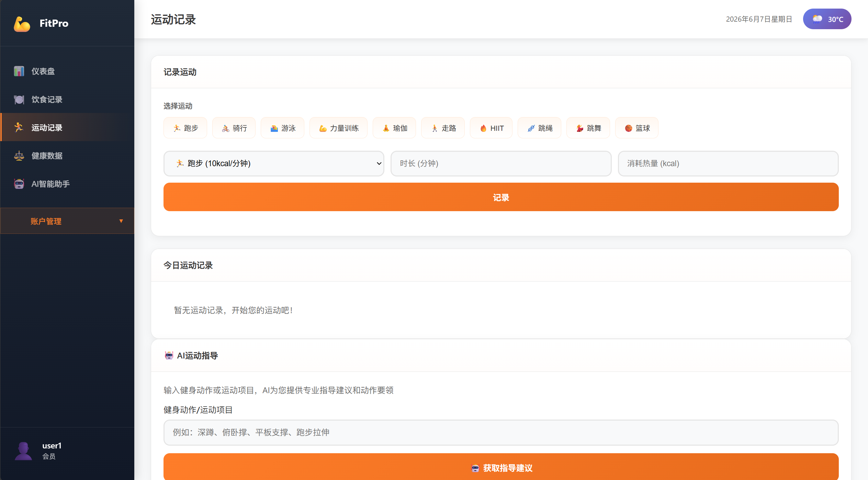This screenshot has width=868, height=480.
Task: Select the 篮球 exercise chip
Action: point(637,128)
